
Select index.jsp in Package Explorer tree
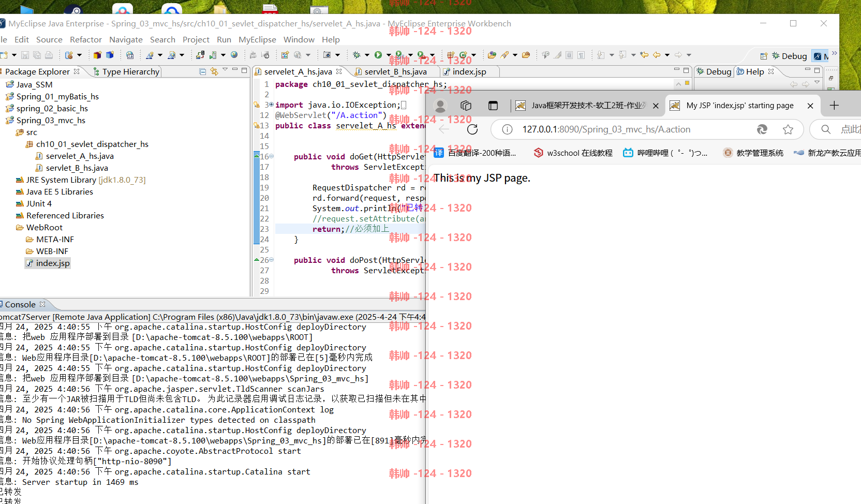tap(47, 263)
